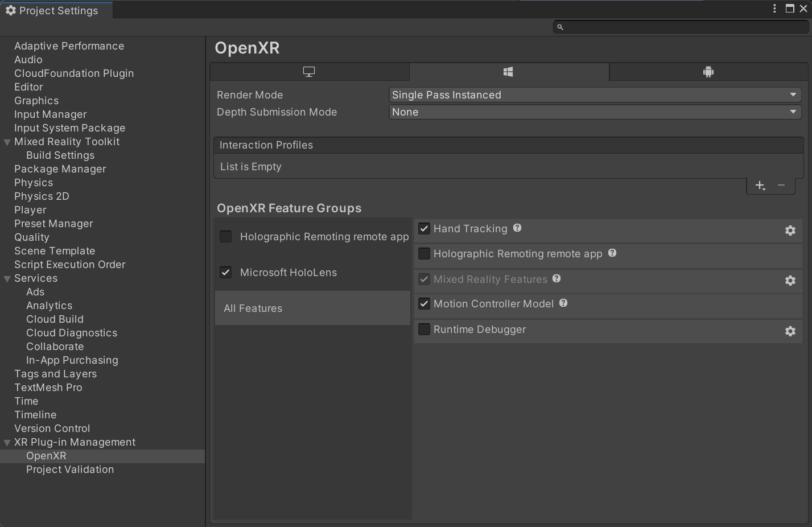812x527 pixels.
Task: Select the Windows UWP platform tab
Action: pyautogui.click(x=509, y=72)
